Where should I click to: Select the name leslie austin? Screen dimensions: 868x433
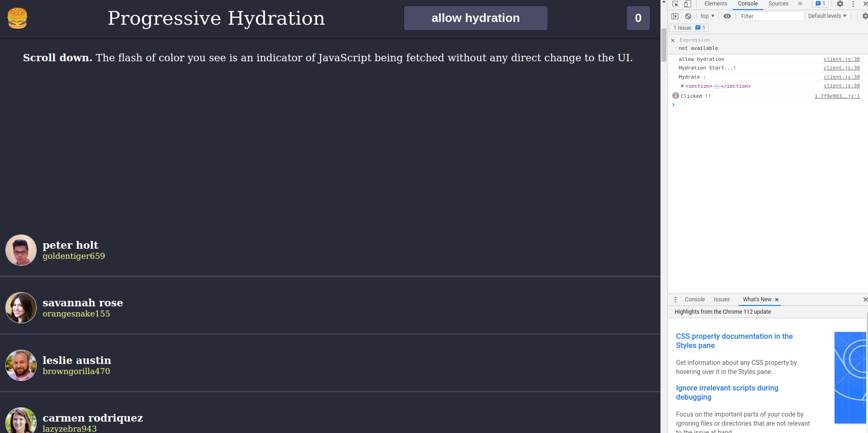[77, 360]
